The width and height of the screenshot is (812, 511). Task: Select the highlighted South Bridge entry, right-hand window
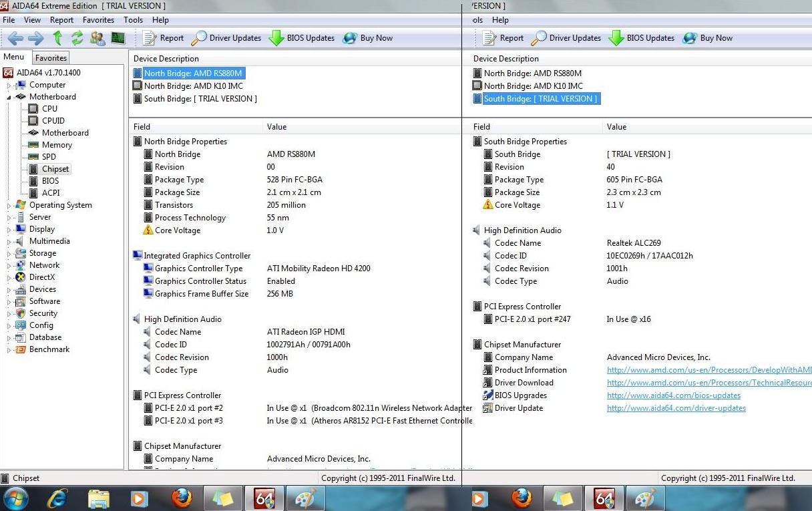click(540, 99)
